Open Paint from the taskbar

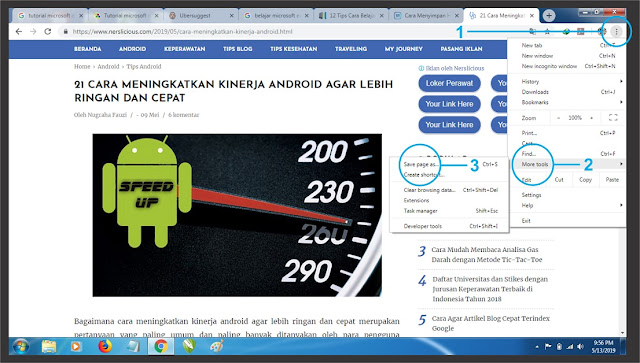click(216, 347)
